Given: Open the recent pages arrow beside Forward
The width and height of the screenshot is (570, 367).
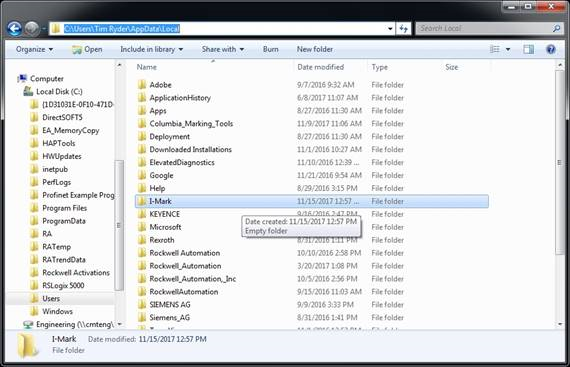Looking at the screenshot, I should tap(44, 28).
